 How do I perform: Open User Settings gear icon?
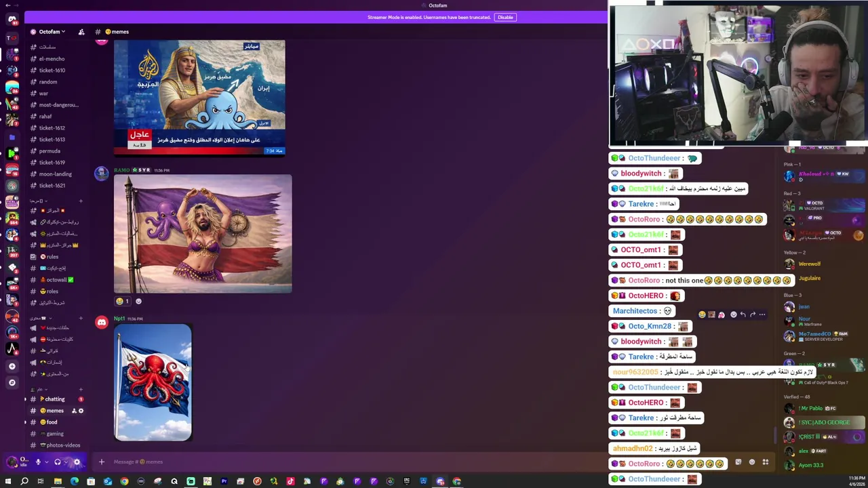point(77,462)
